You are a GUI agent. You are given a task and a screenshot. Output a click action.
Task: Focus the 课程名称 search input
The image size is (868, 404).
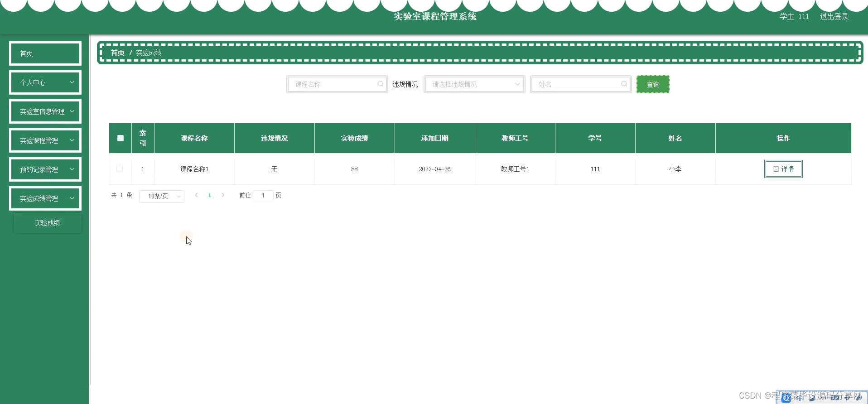(337, 84)
